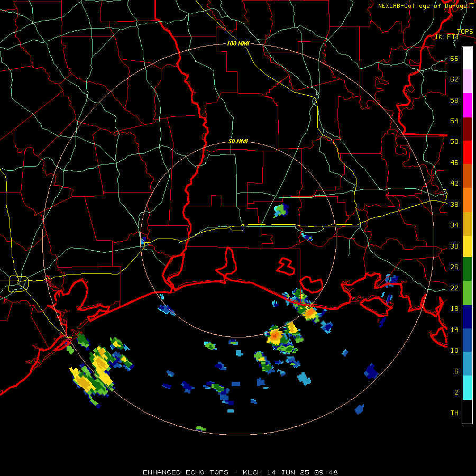The width and height of the screenshot is (476, 476).
Task: Click the dark red legend swatch
Action: pos(467,129)
